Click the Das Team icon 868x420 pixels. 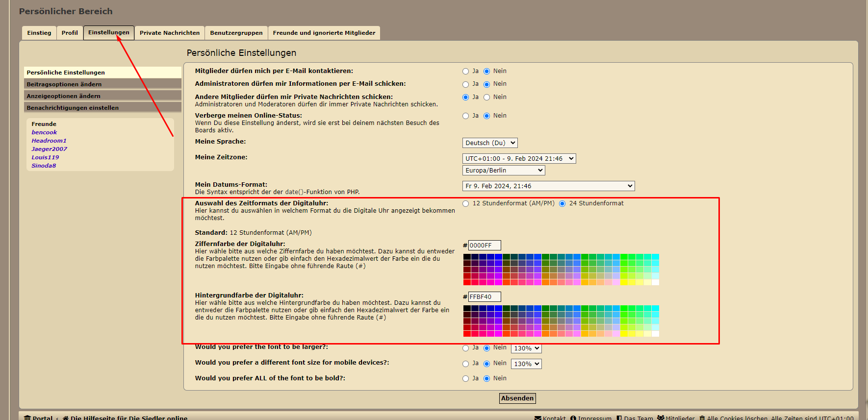619,418
